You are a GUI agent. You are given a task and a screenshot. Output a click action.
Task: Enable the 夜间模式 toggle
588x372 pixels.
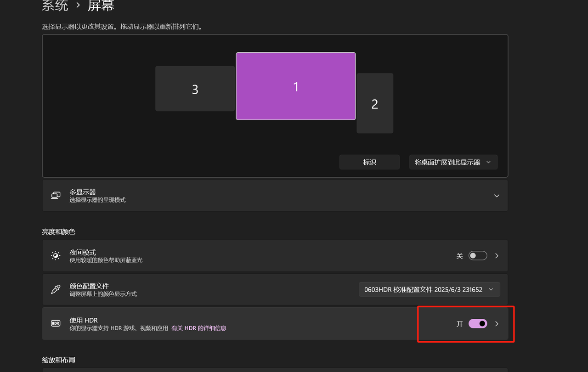point(477,255)
